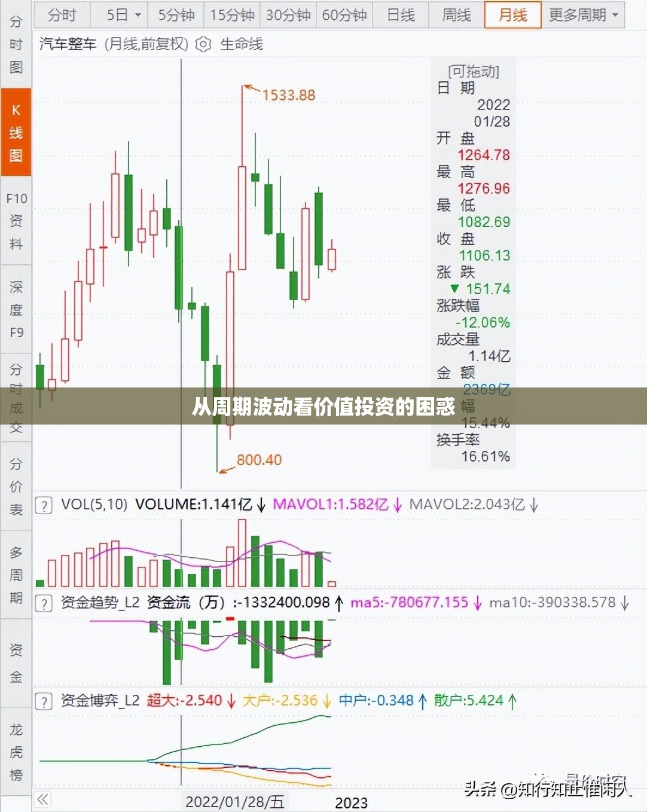Click the MAVOL1:1.582亿 value

(x=331, y=505)
